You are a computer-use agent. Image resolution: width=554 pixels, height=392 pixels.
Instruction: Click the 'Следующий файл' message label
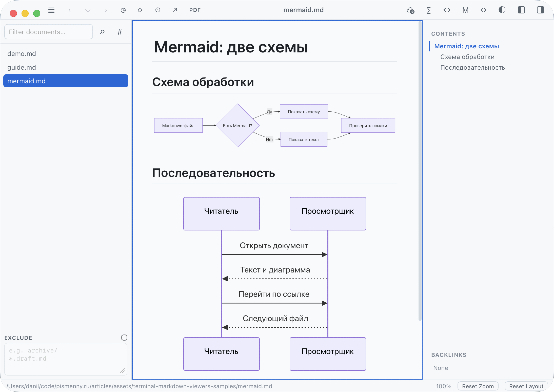coord(275,318)
